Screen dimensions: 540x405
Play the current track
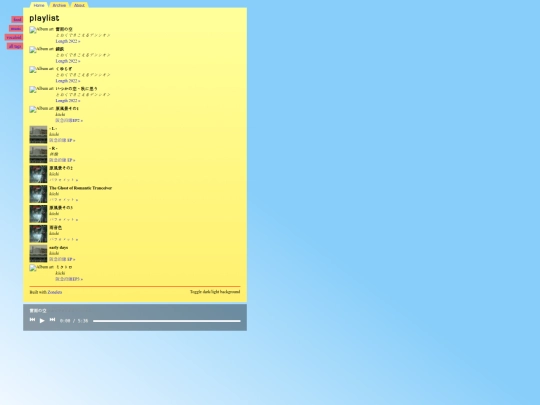[42, 321]
